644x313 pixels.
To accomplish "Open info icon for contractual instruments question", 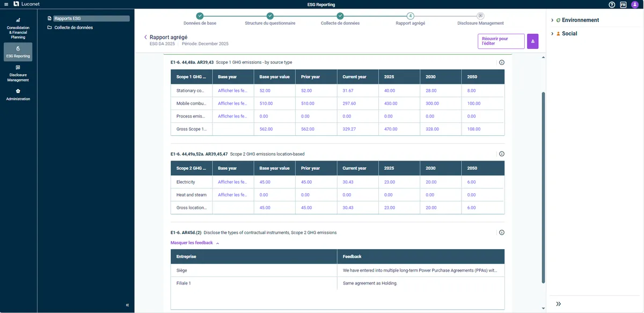I will [x=502, y=232].
